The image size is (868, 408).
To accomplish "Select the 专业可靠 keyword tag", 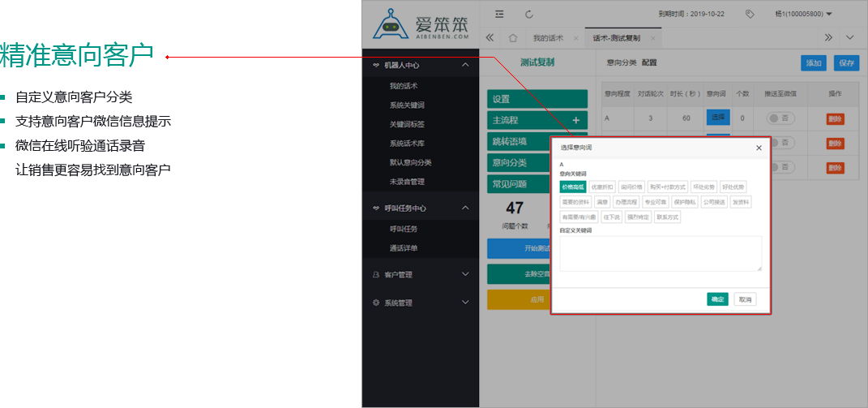I will 656,202.
